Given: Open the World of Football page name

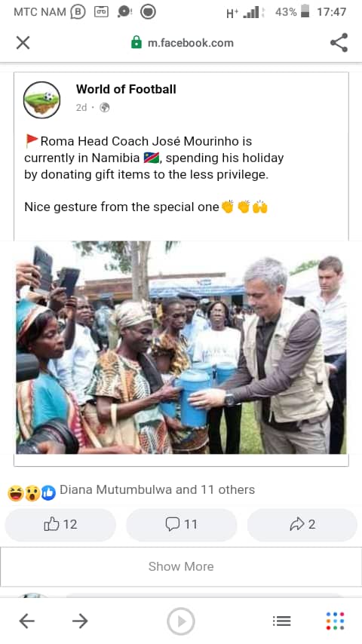Looking at the screenshot, I should coord(126,89).
